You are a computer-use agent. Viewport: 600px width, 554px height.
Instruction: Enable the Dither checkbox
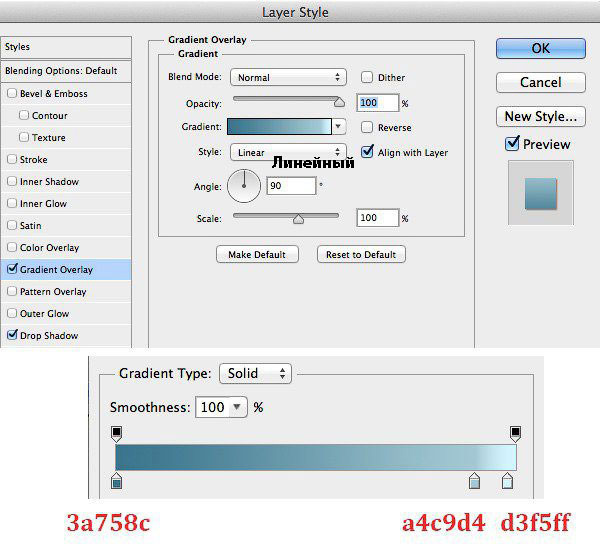[367, 77]
